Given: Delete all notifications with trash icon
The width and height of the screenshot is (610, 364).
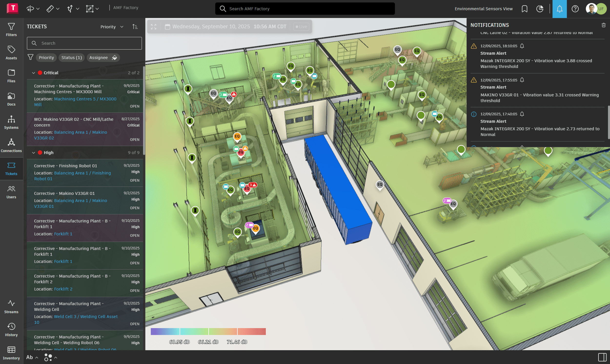Looking at the screenshot, I should (x=603, y=25).
